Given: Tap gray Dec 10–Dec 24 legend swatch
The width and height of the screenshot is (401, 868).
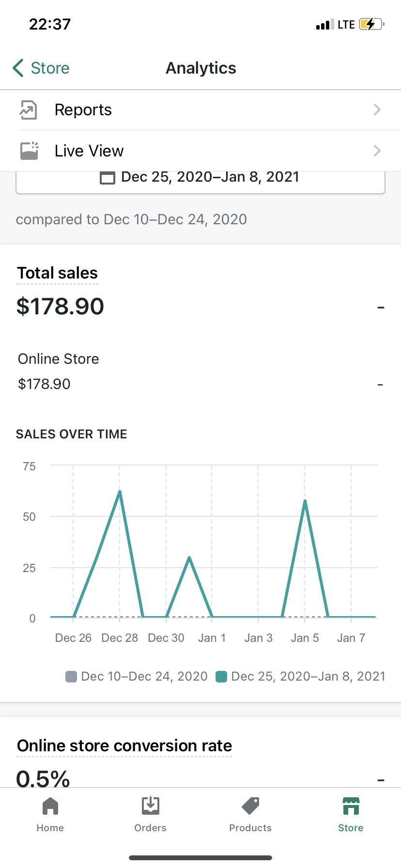Looking at the screenshot, I should (71, 677).
